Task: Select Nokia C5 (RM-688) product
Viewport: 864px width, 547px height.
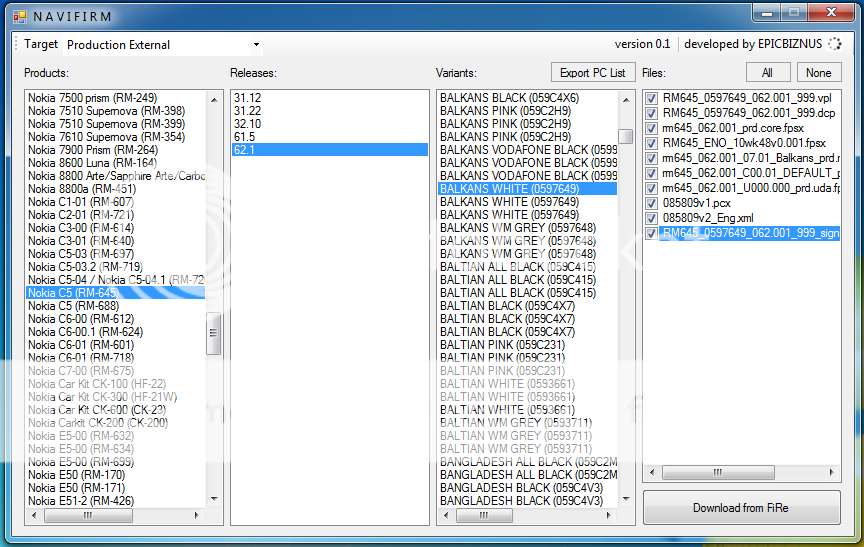Action: click(116, 306)
